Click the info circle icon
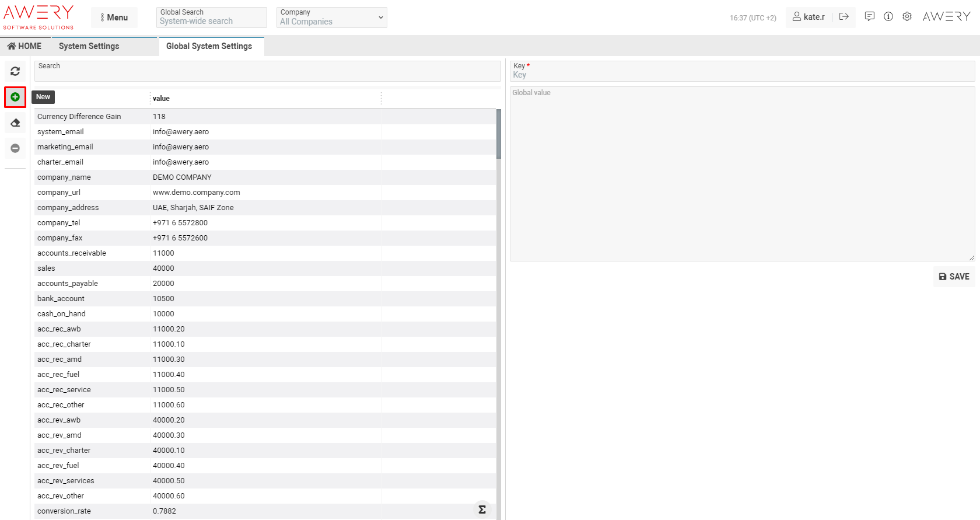The image size is (980, 520). click(x=888, y=17)
